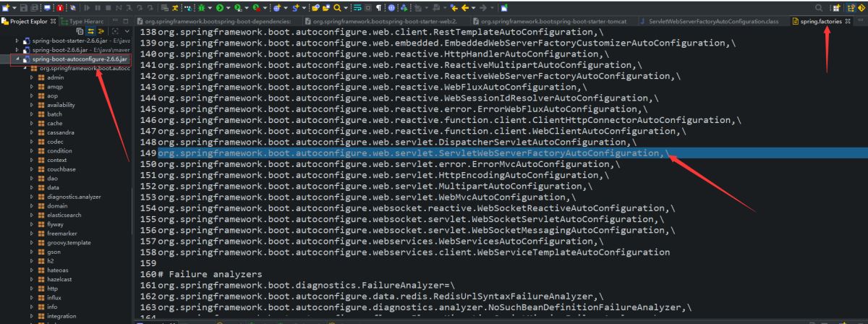Click the Search magnifier toolbar icon
Screen dimensions: 868x324
[337, 7]
